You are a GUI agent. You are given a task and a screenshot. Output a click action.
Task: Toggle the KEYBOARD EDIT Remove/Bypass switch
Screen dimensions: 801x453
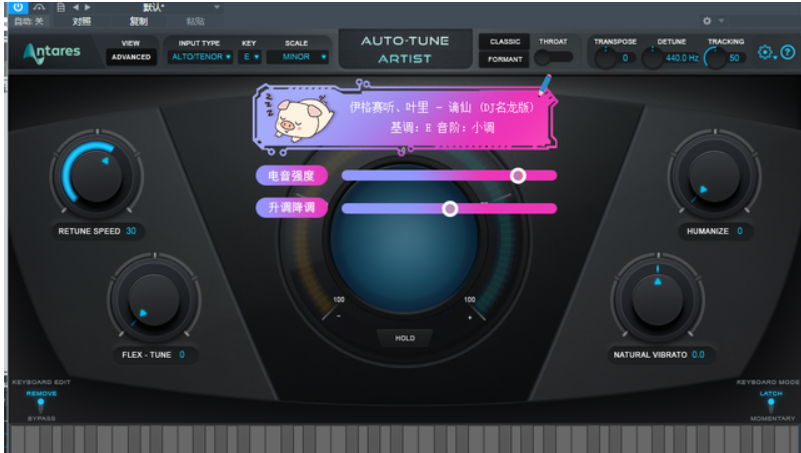(x=41, y=406)
